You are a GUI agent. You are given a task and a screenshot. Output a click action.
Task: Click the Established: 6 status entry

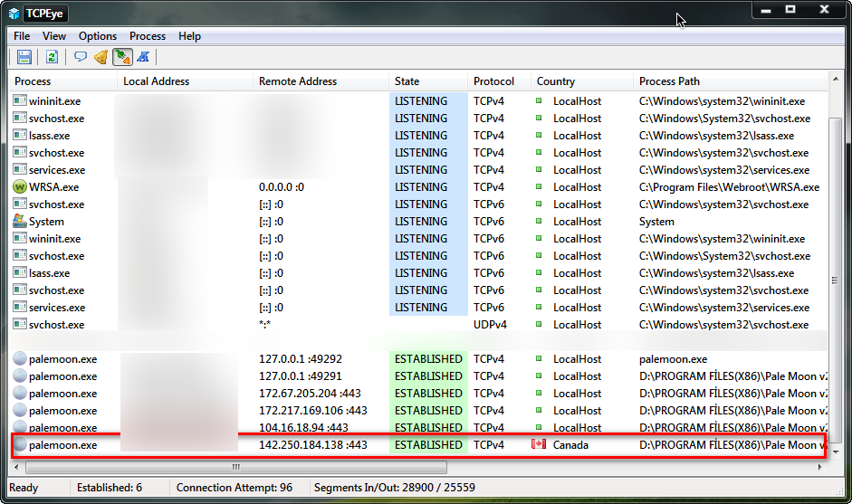[110, 487]
